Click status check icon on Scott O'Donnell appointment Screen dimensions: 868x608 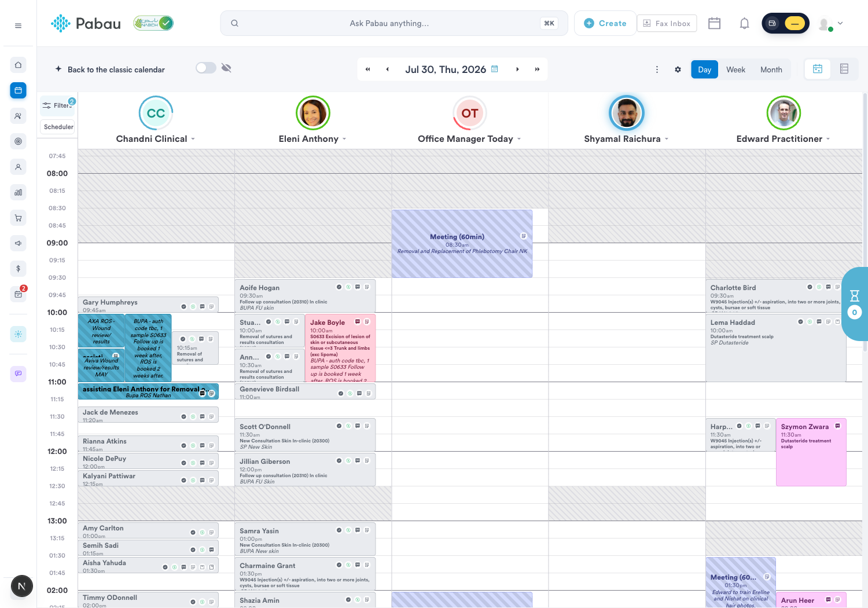point(339,426)
